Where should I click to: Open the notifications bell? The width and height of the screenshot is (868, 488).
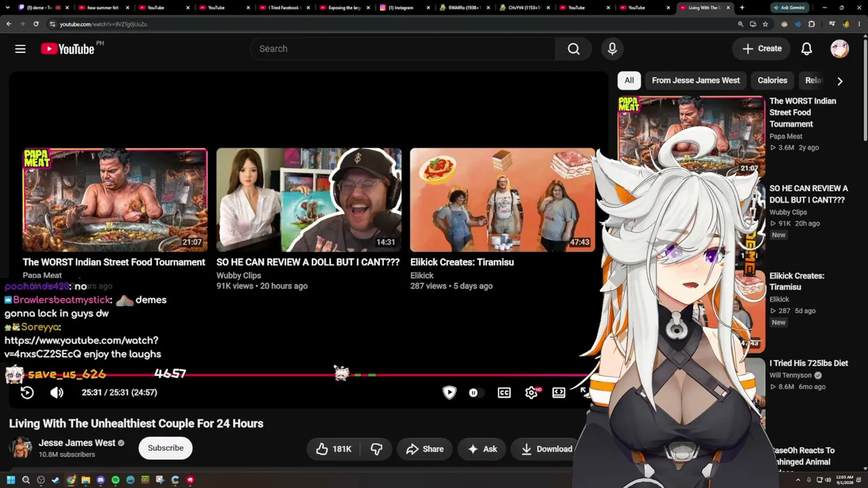point(806,49)
